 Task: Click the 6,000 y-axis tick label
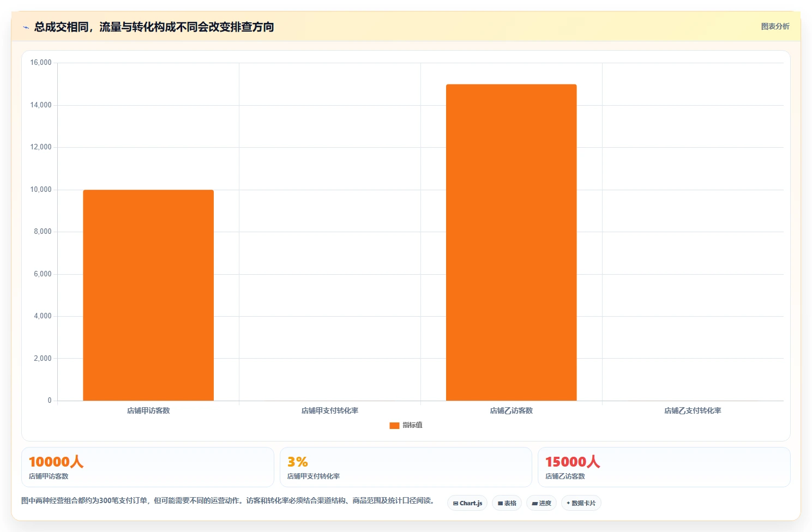coord(43,274)
